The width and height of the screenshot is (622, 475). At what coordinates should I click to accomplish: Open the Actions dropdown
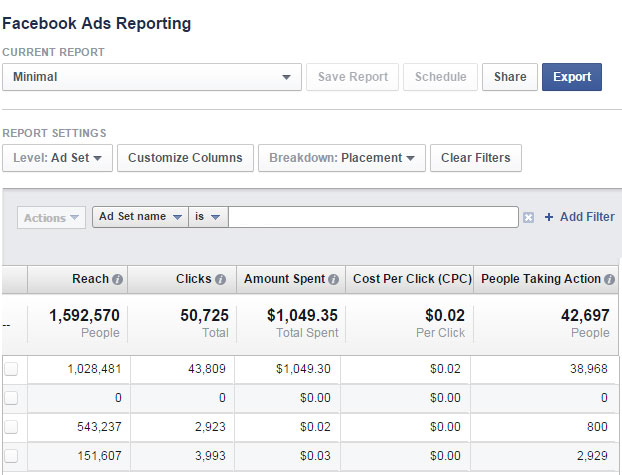pyautogui.click(x=51, y=218)
